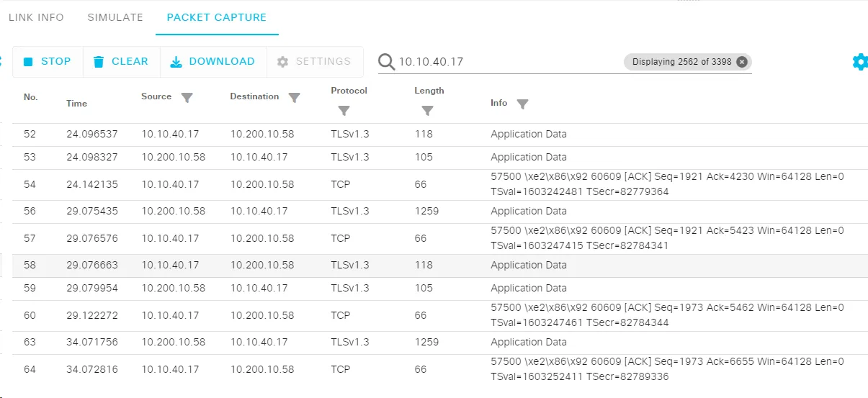Screen dimensions: 868x398
Task: Click the magnifier search icon
Action: click(387, 62)
